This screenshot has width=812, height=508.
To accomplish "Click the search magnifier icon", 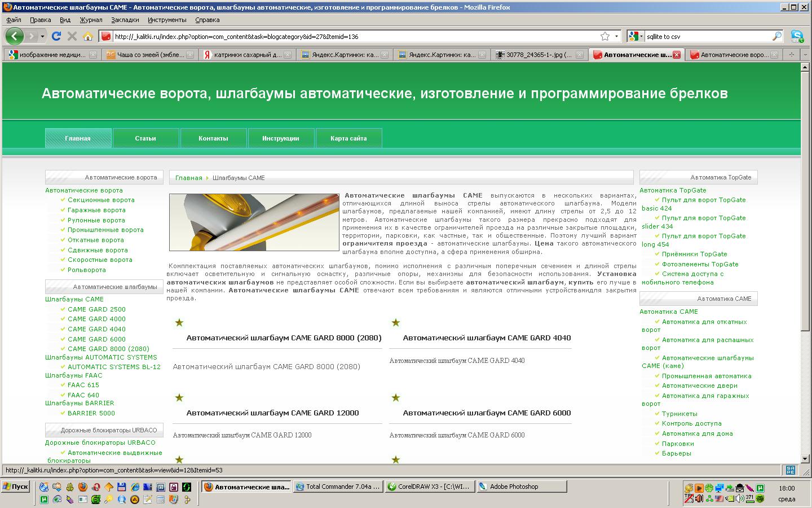I will coord(777,36).
